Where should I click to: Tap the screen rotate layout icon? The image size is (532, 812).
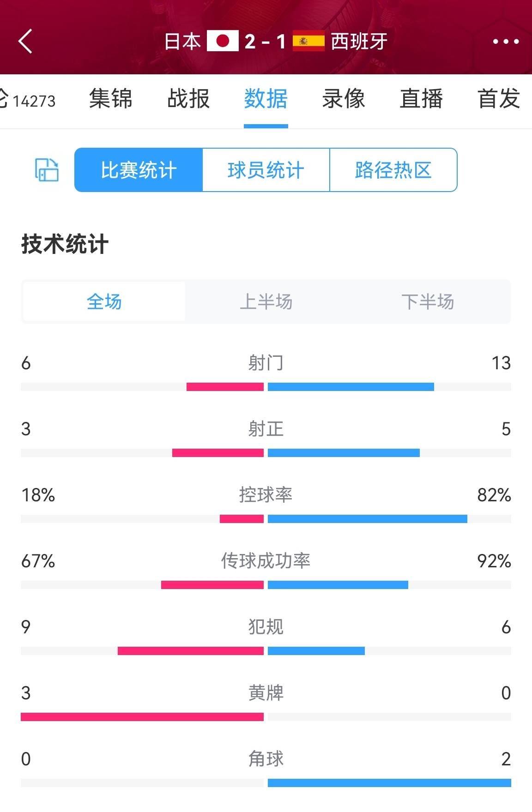click(47, 169)
